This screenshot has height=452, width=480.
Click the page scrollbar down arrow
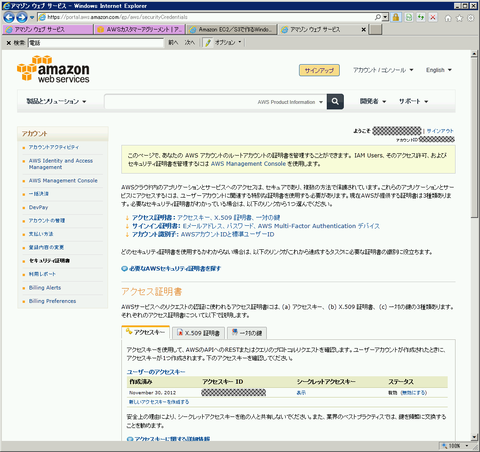pos(474,437)
